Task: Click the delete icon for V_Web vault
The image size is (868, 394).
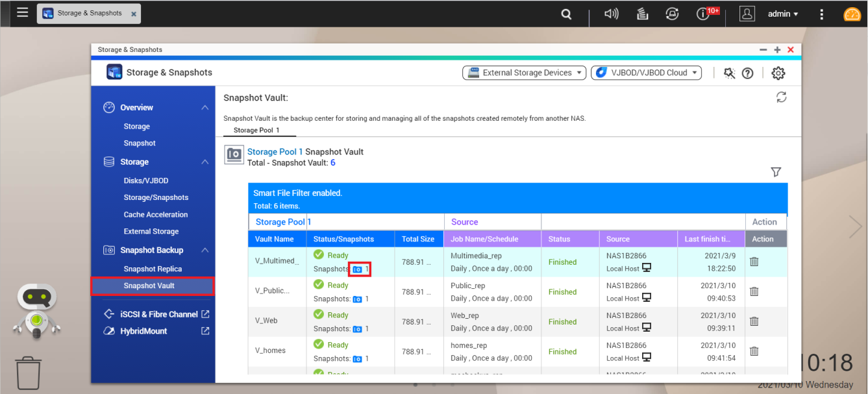Action: [x=754, y=321]
